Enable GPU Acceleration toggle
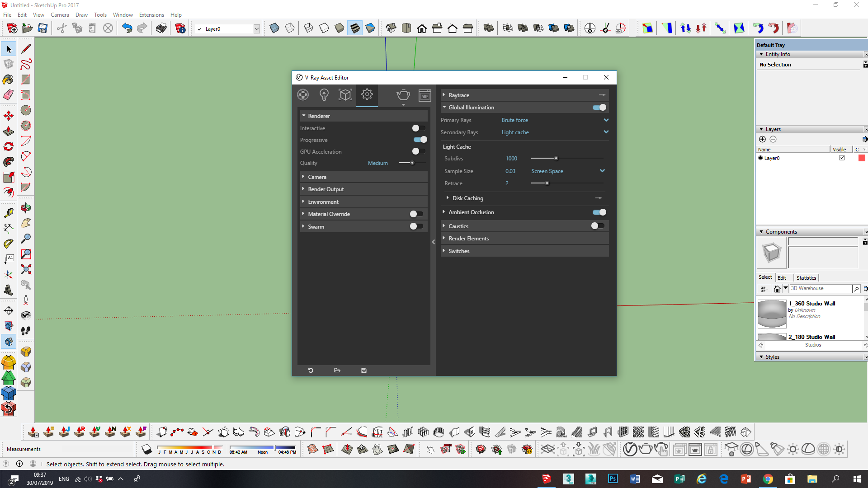868x488 pixels. pyautogui.click(x=418, y=151)
